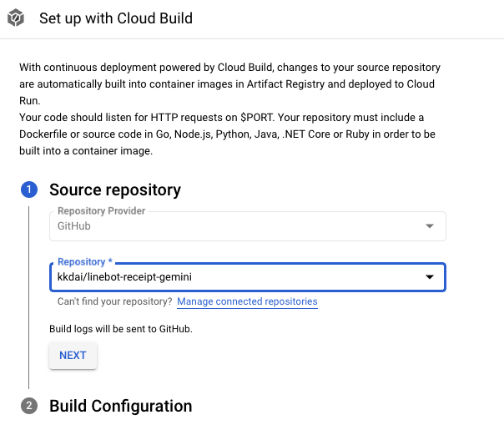Expand the Repository dropdown arrow
The height and width of the screenshot is (435, 504).
[430, 277]
